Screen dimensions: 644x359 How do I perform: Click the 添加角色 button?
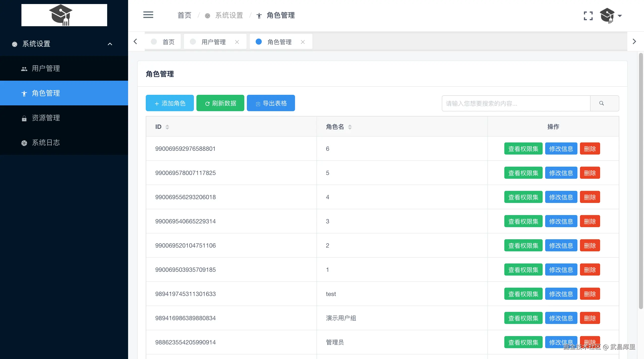click(x=170, y=103)
